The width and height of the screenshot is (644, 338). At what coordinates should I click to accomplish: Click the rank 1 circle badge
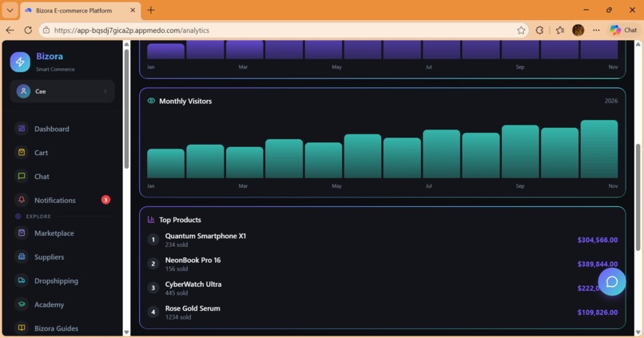tap(153, 240)
